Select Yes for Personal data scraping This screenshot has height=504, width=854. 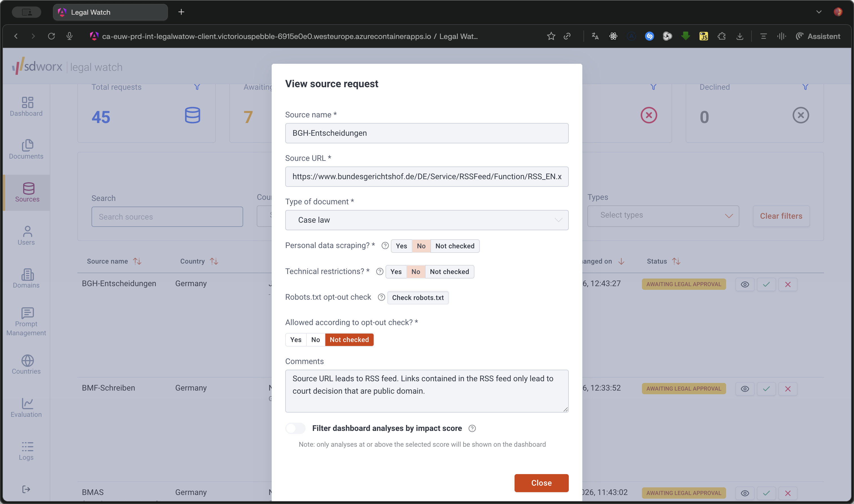401,246
